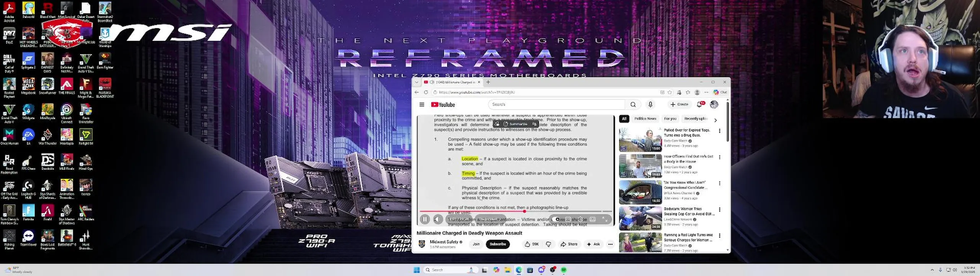980x276 pixels.
Task: Select the All filter chip
Action: pos(624,119)
